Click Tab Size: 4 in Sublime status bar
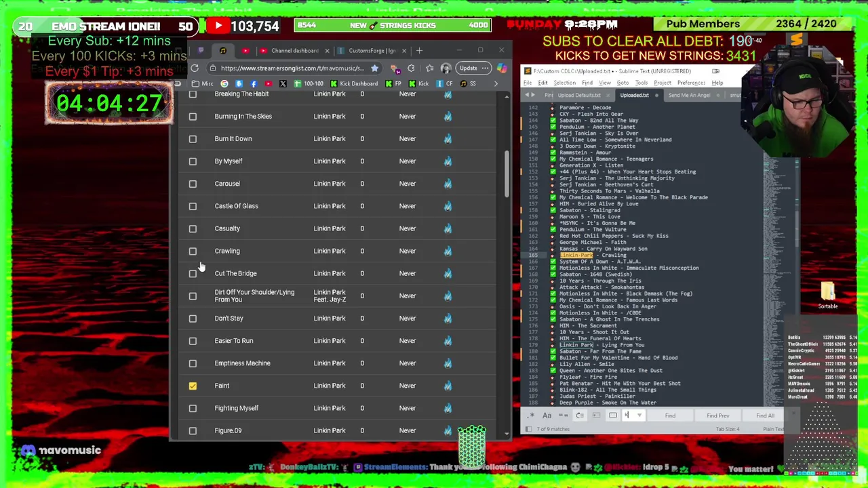868x488 pixels. click(728, 429)
